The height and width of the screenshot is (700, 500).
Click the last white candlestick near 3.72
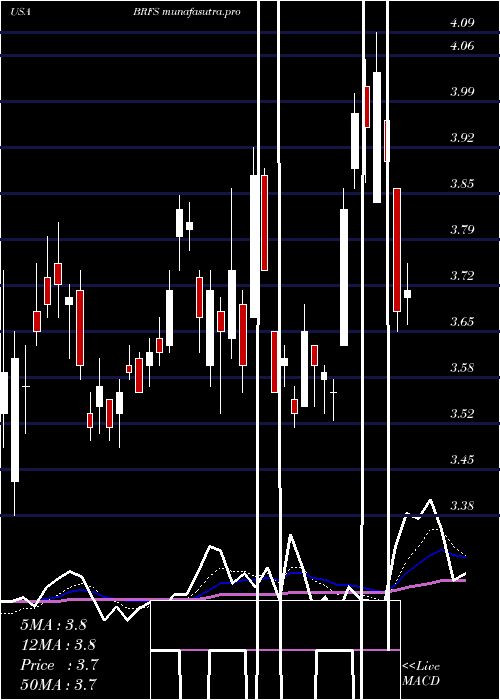[x=408, y=294]
